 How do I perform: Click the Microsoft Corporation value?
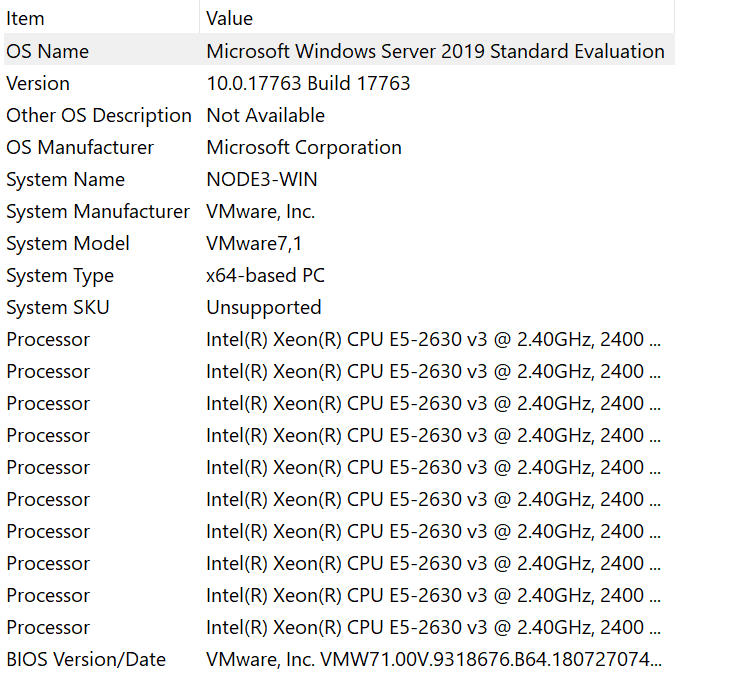click(x=304, y=148)
